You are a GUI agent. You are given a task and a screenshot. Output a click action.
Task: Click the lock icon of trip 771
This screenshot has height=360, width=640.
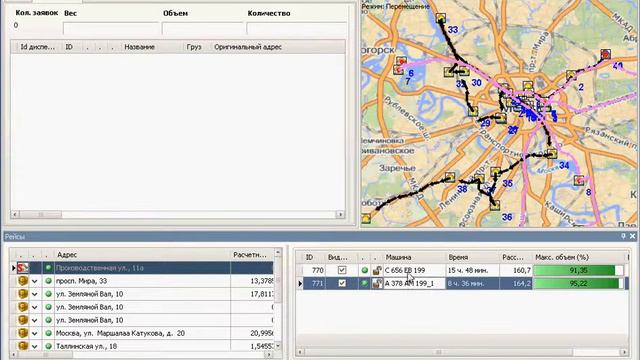[377, 283]
